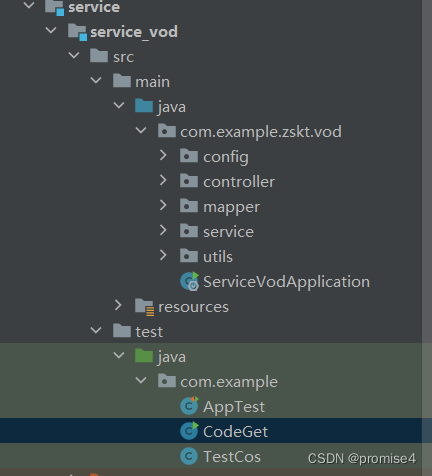Select the main label
432x476 pixels.
click(x=152, y=82)
